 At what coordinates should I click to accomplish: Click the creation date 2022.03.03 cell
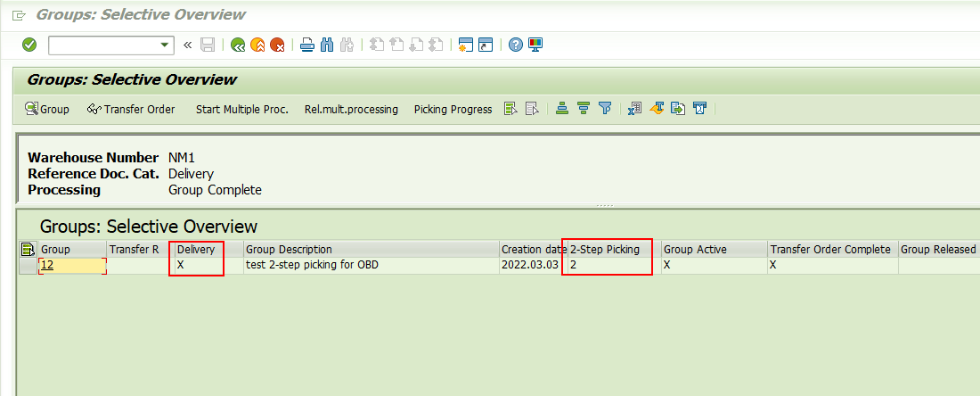click(533, 265)
